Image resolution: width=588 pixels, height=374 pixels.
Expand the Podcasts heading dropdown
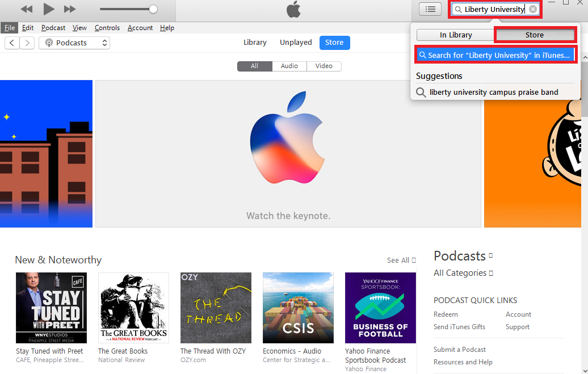[x=463, y=256]
